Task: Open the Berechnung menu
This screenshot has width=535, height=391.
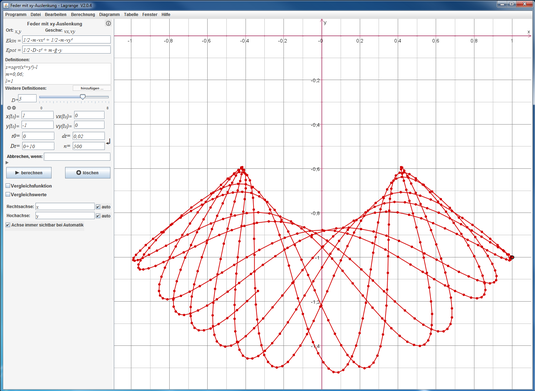Action: (x=83, y=15)
